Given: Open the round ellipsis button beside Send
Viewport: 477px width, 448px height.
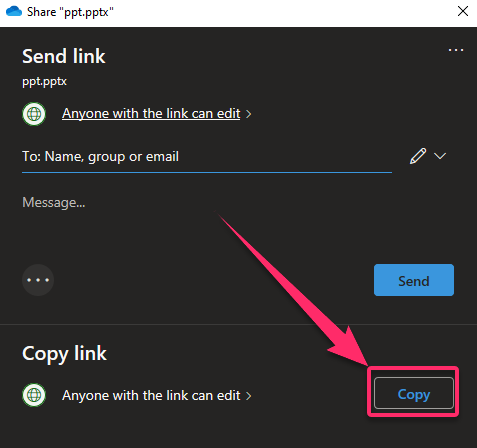Looking at the screenshot, I should tap(38, 280).
